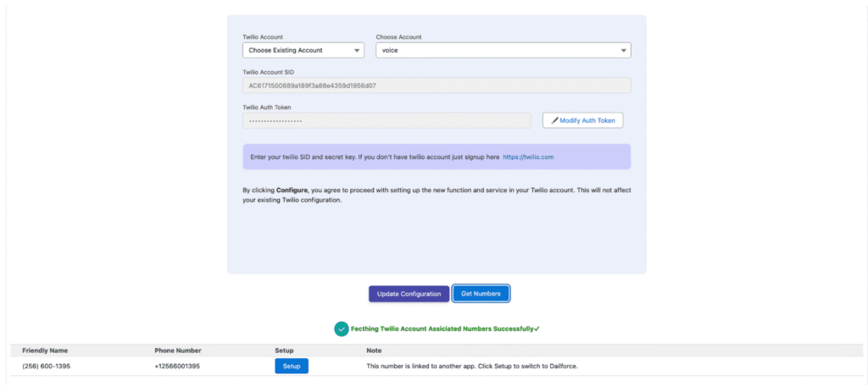Click the blue Setup button in the number row

coord(292,366)
